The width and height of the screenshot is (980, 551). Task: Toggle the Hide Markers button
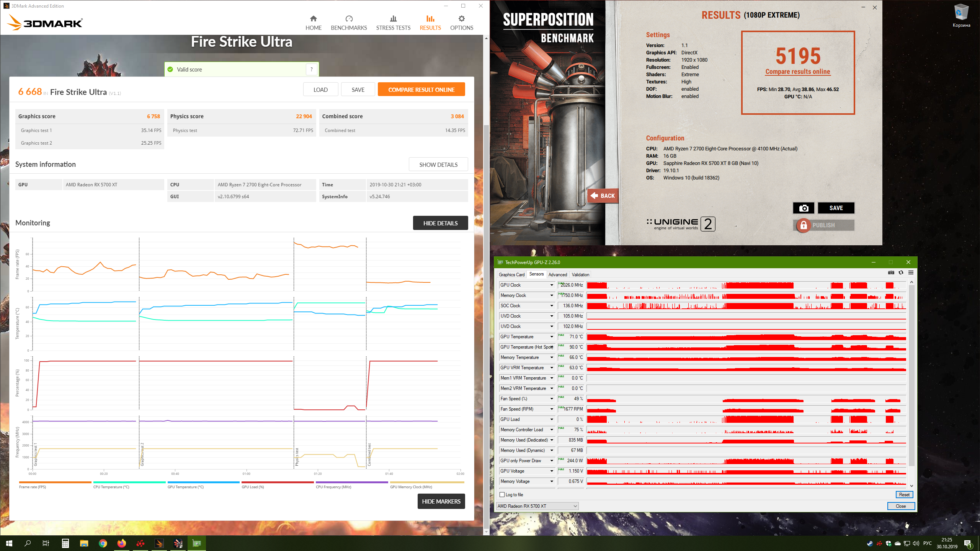coord(441,501)
